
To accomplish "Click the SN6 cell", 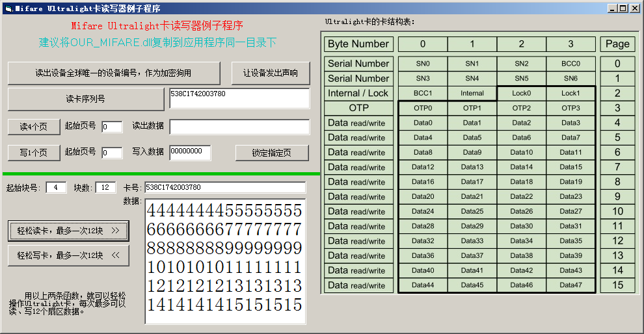I will 571,79.
